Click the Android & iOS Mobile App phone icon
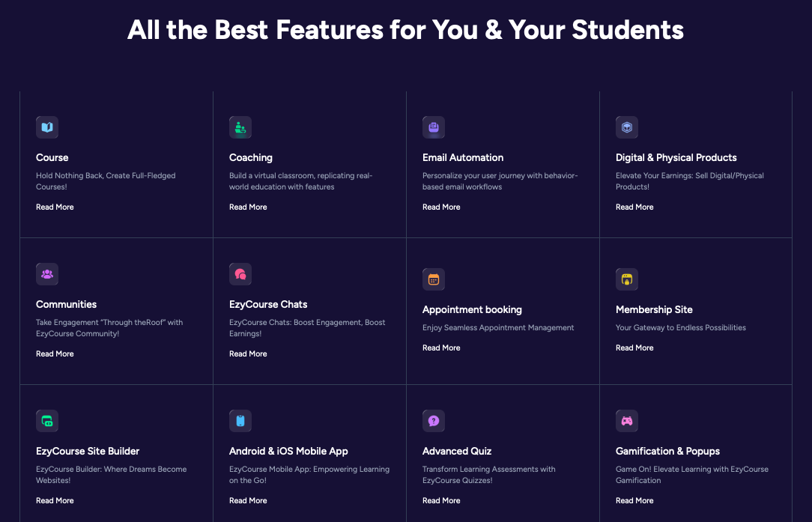Screen dimensions: 812x522 tap(240, 421)
